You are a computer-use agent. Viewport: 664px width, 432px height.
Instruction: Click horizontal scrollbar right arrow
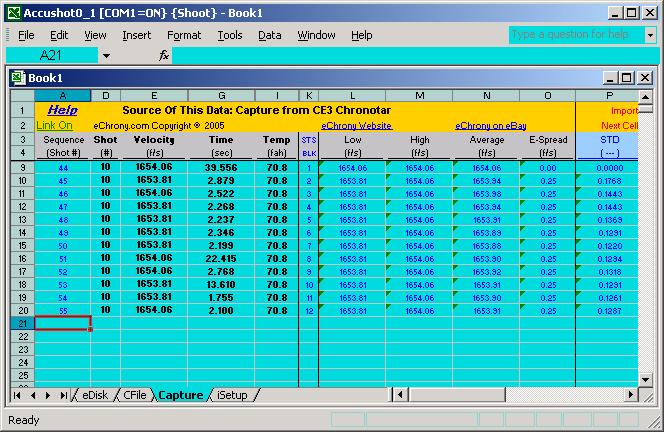(630, 396)
